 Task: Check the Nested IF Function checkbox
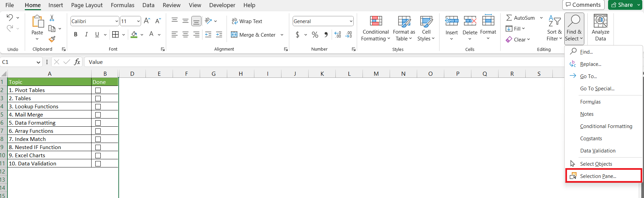(x=98, y=147)
